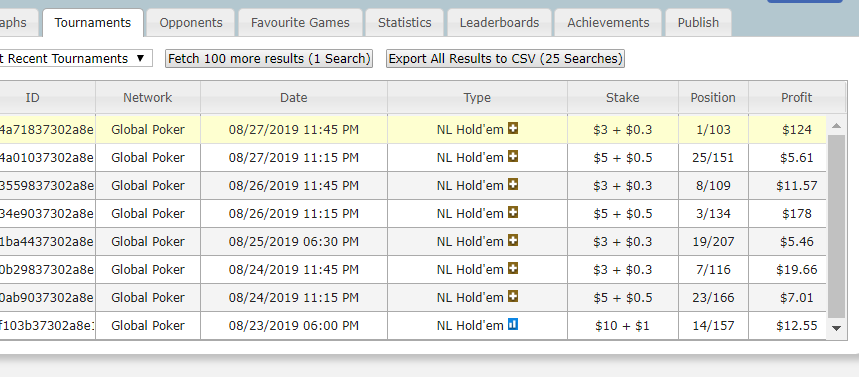Expand details for 08/27/2019 11:45 PM tournament
The width and height of the screenshot is (859, 377).
(513, 129)
